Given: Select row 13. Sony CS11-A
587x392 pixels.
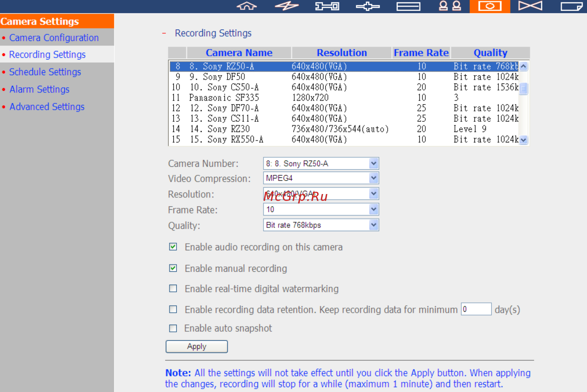Looking at the screenshot, I should [x=344, y=118].
